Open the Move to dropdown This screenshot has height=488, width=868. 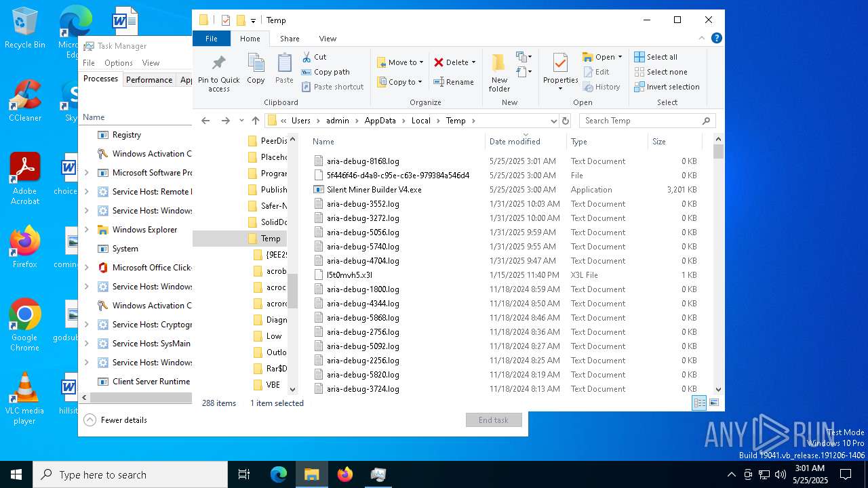(x=400, y=62)
